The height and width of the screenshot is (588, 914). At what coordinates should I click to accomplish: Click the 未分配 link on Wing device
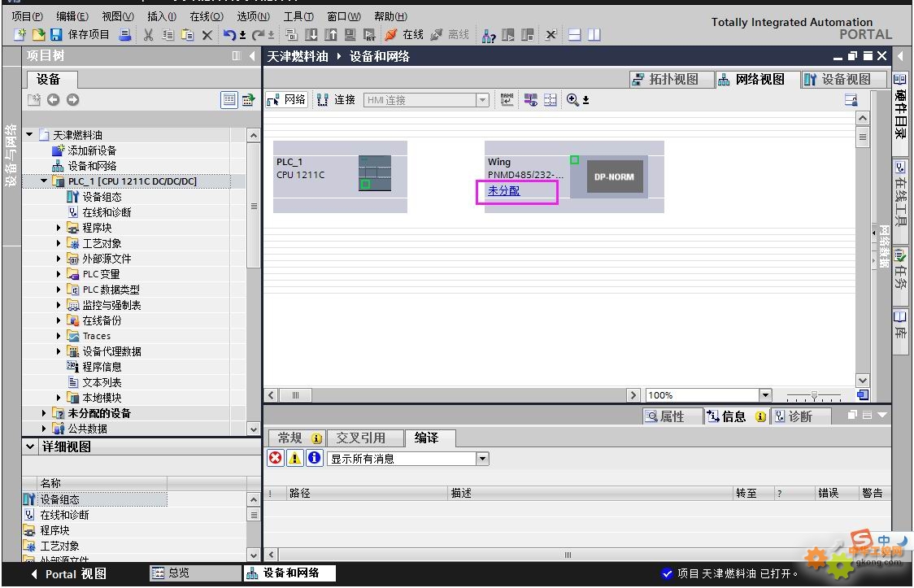[503, 190]
